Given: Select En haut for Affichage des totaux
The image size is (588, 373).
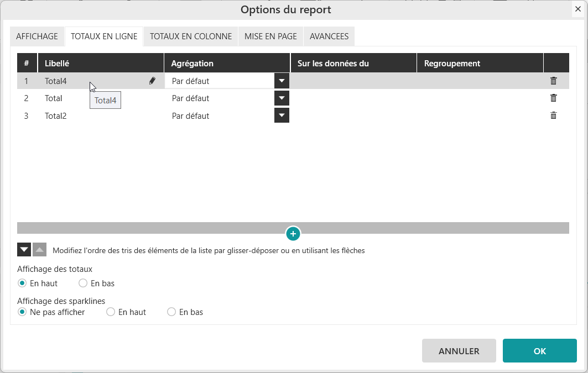Looking at the screenshot, I should [x=22, y=283].
